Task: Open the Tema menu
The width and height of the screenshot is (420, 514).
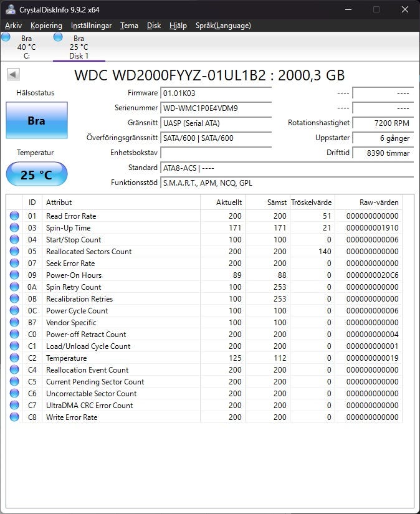Action: [x=129, y=26]
